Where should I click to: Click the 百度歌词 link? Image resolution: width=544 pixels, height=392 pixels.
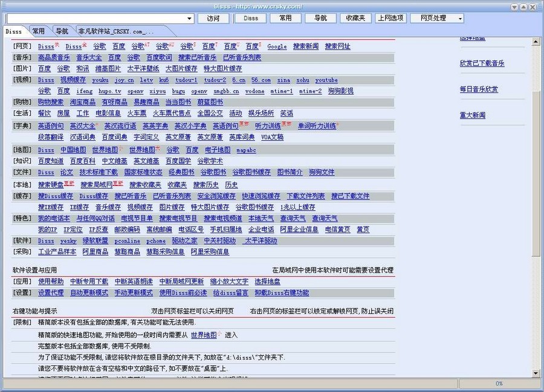click(159, 57)
